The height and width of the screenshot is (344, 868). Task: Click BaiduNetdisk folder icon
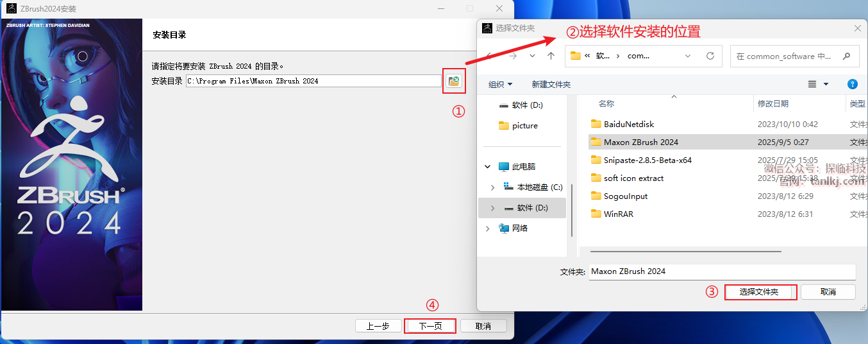click(x=596, y=124)
